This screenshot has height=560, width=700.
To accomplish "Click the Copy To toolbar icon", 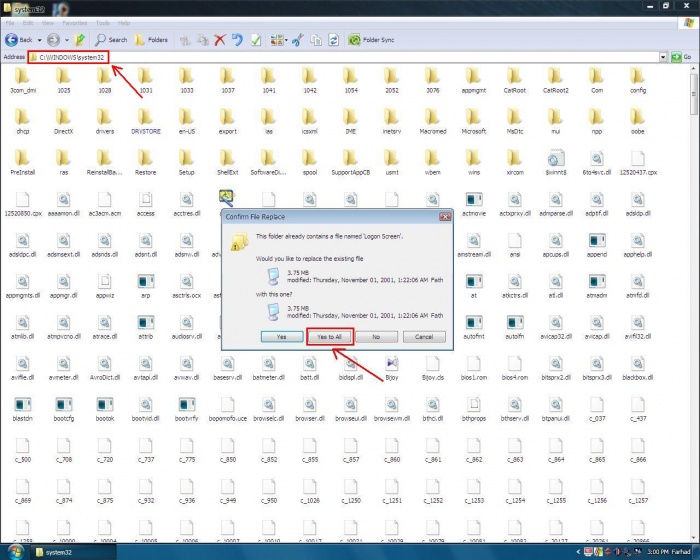I will tap(203, 40).
